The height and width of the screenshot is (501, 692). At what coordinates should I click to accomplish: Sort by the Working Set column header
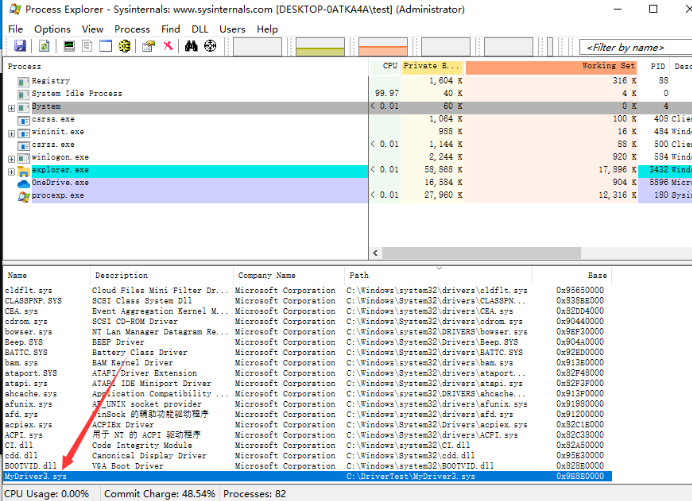click(x=551, y=66)
